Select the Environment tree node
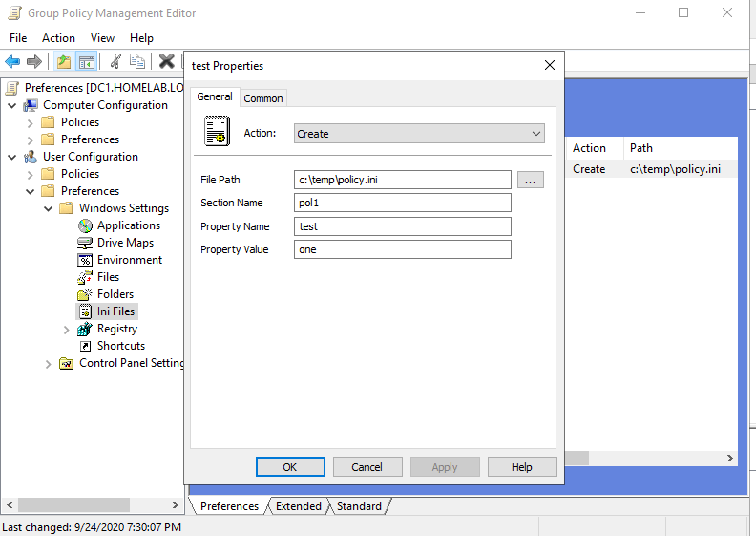 (x=129, y=260)
